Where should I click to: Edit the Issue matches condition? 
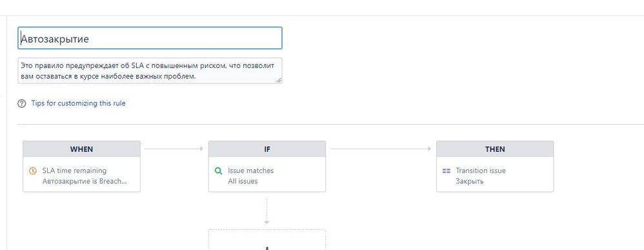pos(250,171)
